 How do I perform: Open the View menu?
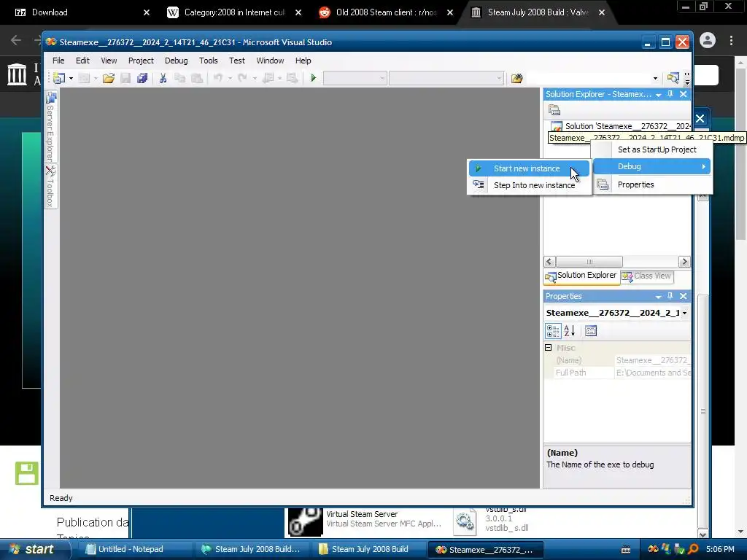[109, 61]
